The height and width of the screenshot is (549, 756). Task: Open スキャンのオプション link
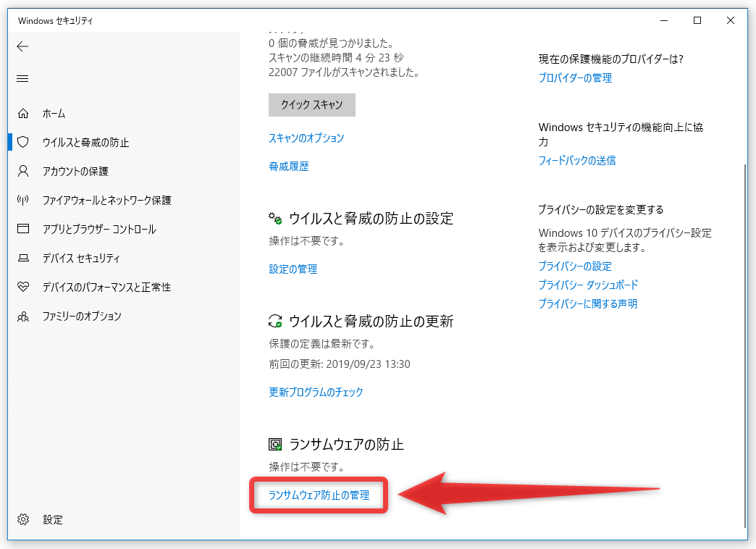click(x=306, y=138)
